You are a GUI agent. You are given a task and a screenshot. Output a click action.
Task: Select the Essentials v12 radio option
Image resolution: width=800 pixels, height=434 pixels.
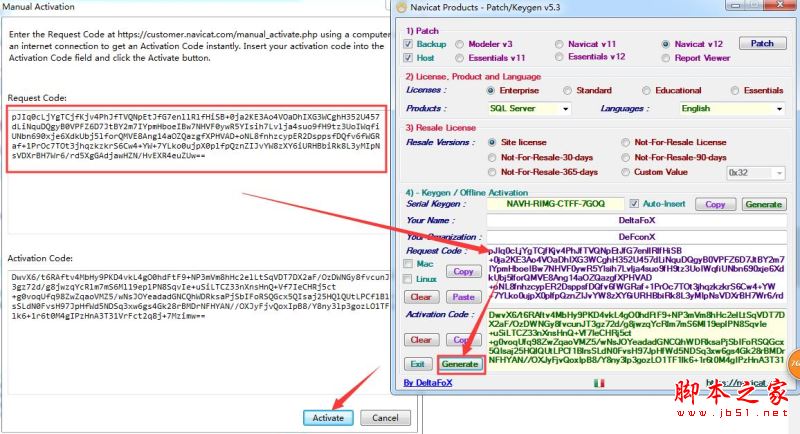pos(559,57)
